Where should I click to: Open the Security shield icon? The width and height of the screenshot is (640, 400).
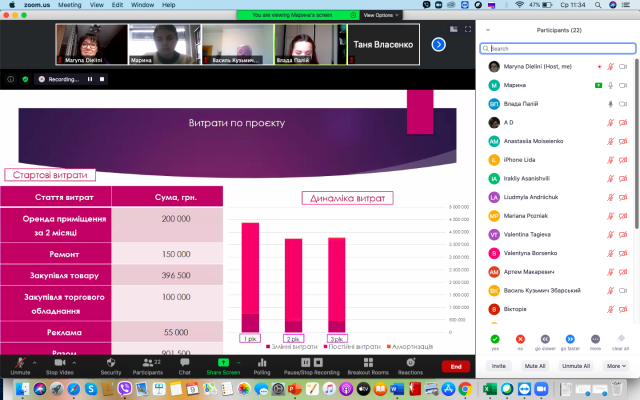[111, 362]
